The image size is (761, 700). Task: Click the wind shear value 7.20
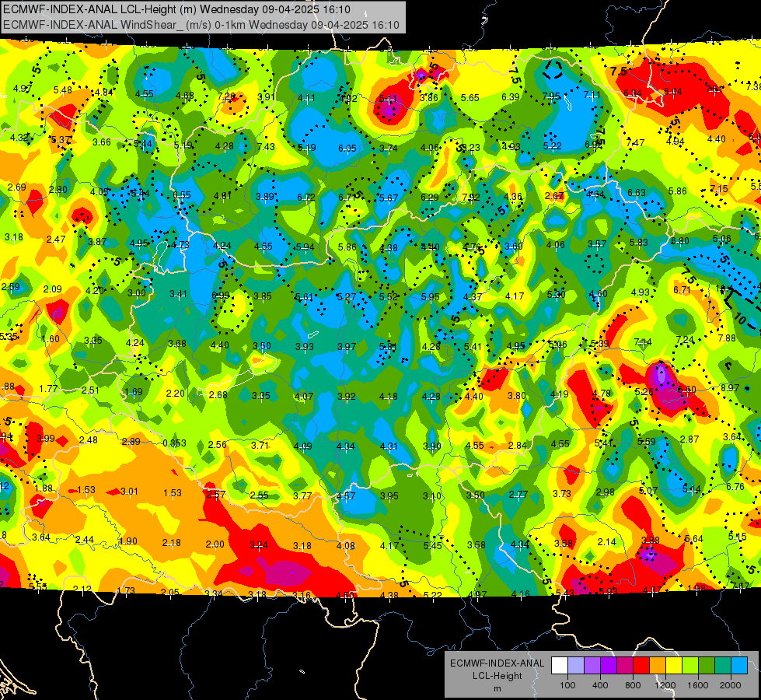coord(227,96)
